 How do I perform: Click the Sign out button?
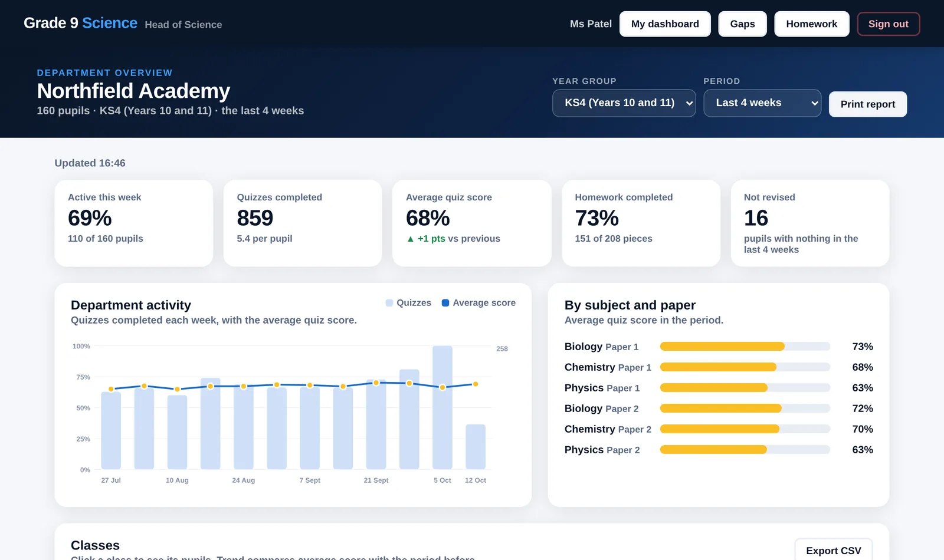(888, 24)
